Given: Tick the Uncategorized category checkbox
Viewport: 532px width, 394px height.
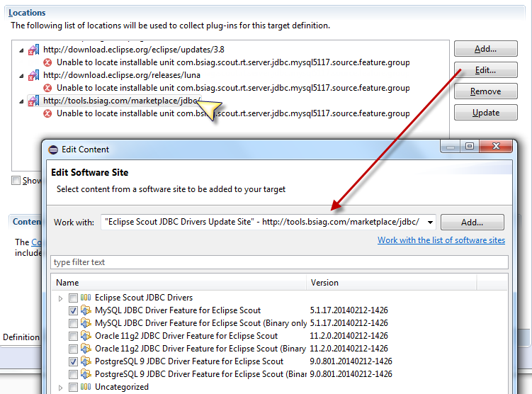Looking at the screenshot, I should click(x=73, y=387).
